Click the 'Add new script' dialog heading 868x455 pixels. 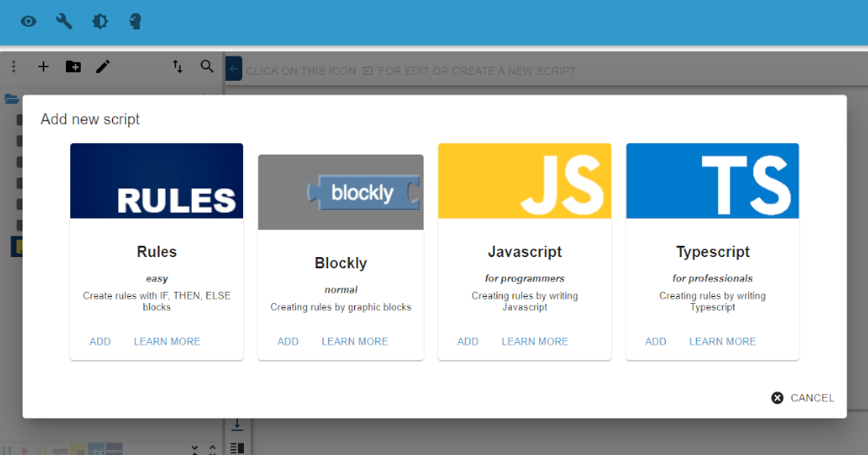tap(90, 120)
